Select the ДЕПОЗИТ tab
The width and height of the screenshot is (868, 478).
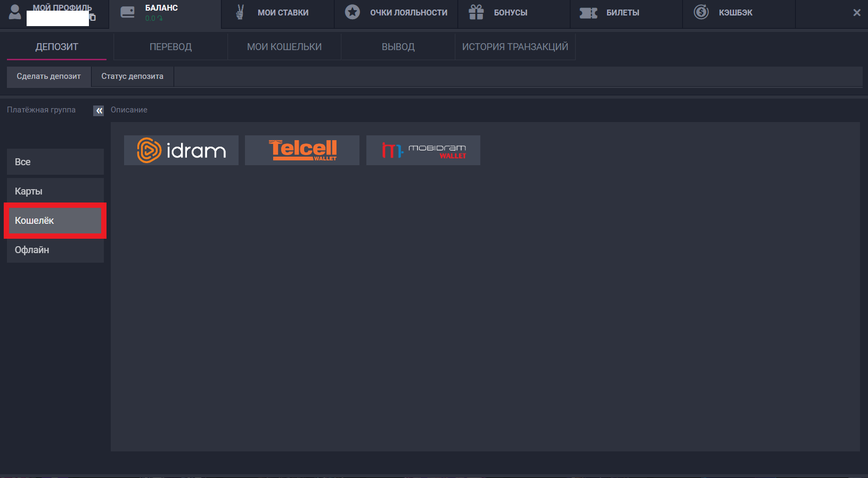(57, 47)
